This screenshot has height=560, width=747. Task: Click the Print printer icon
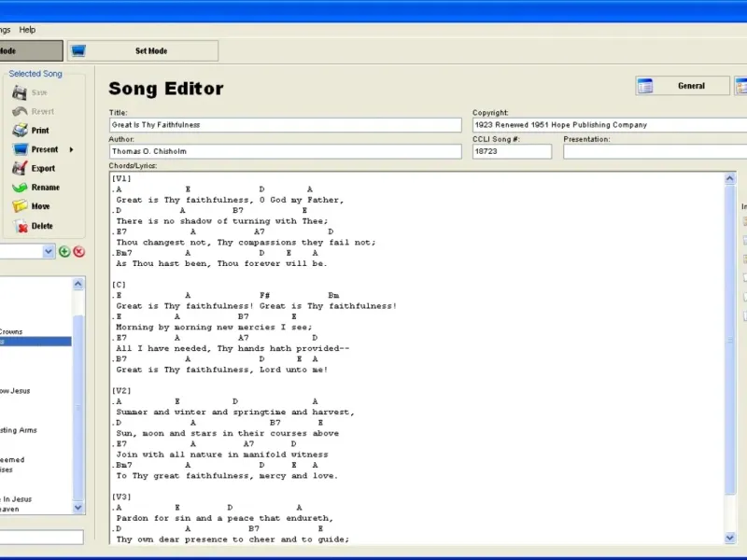point(20,130)
